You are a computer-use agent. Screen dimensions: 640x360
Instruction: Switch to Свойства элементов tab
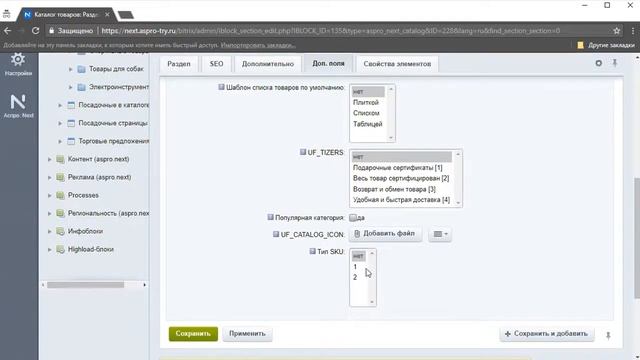coord(397,64)
